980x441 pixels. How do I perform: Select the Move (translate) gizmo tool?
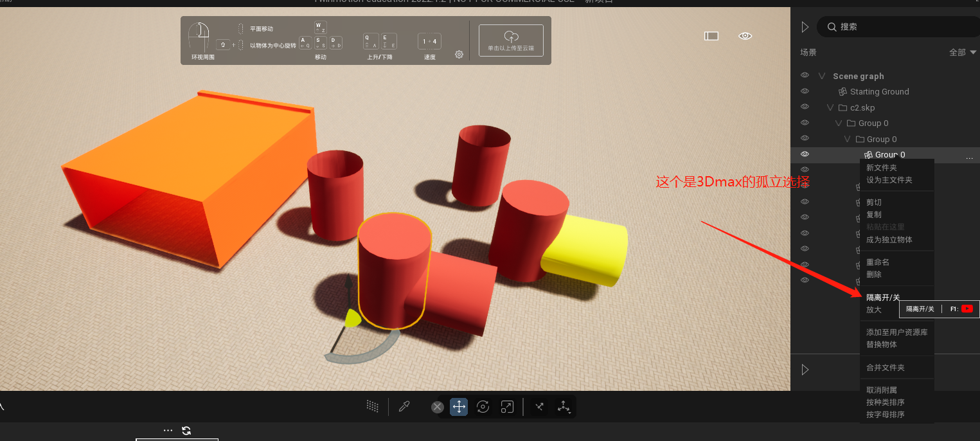click(459, 406)
